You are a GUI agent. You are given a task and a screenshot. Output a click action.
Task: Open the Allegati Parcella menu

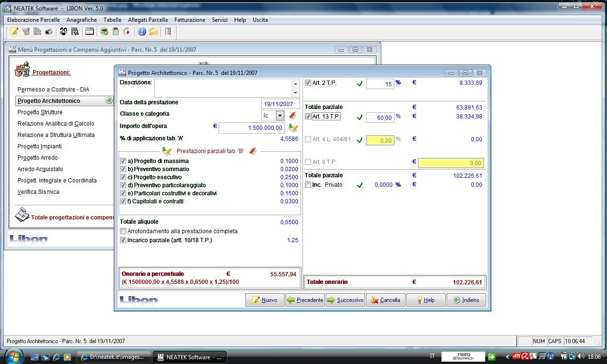pos(148,20)
